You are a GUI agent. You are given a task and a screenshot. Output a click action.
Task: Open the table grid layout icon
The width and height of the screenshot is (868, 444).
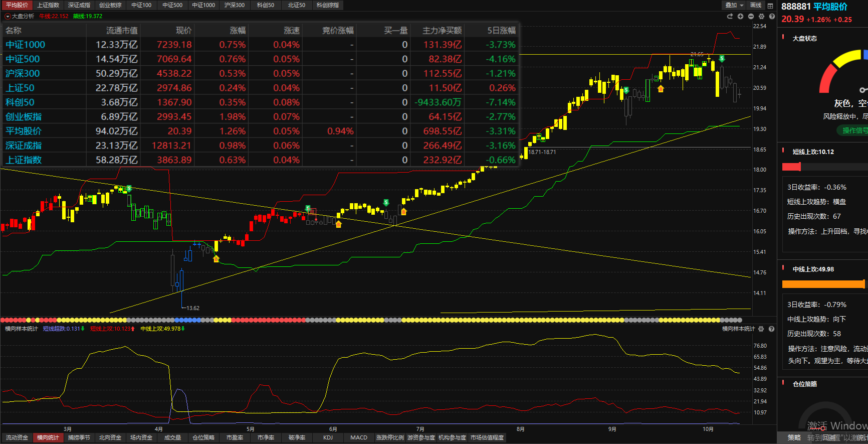770,6
